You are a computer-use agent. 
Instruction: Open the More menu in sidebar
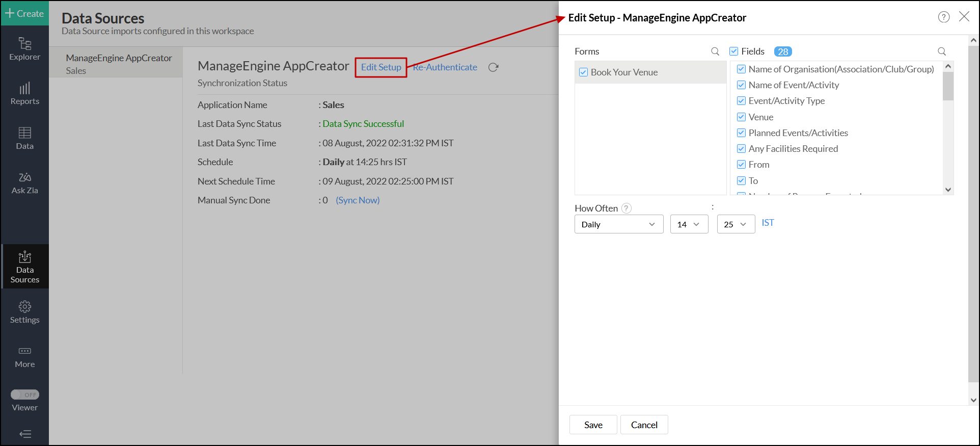pos(24,357)
